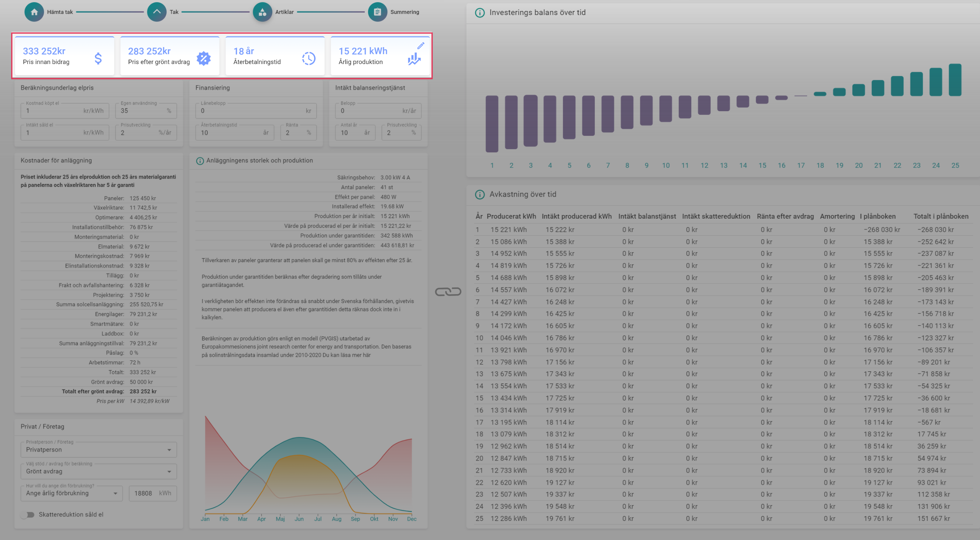Click the balanseringstjänst Belopp kr/år field
Screen dimensions: 980x540
(378, 111)
